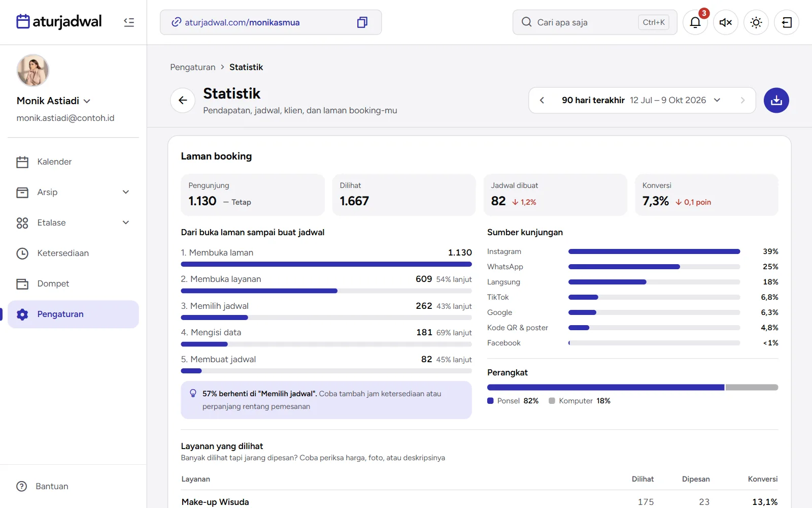Expand the Arsip chevron
The width and height of the screenshot is (812, 508).
126,192
